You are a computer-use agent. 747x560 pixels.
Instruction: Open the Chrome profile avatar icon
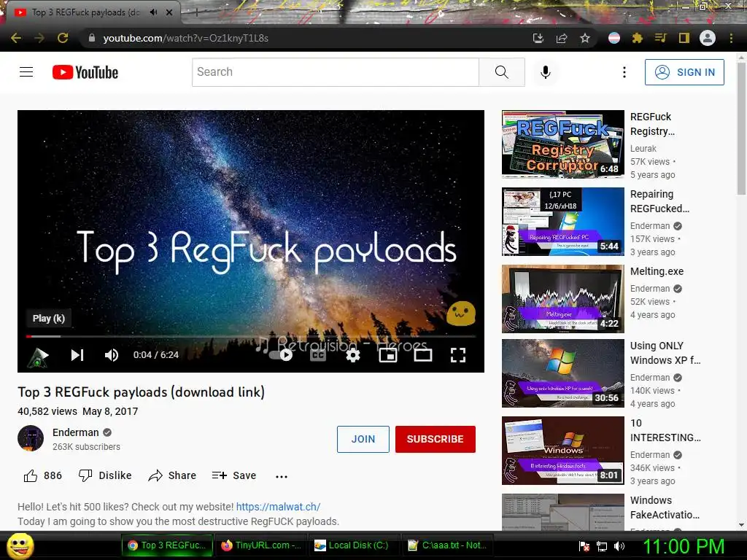click(x=708, y=38)
